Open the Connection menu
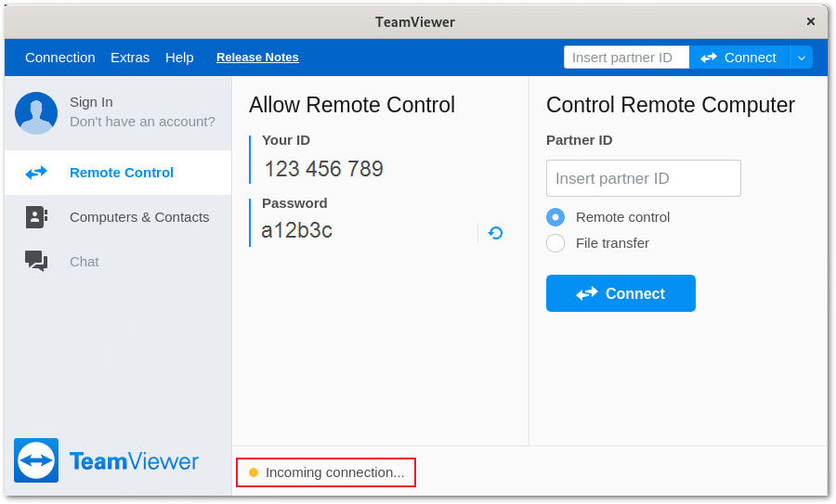836x504 pixels. 59,58
